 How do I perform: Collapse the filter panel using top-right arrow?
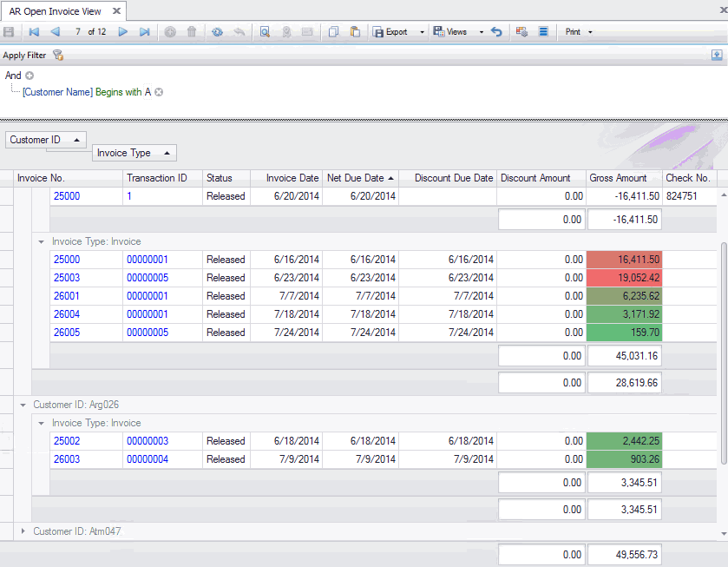717,55
